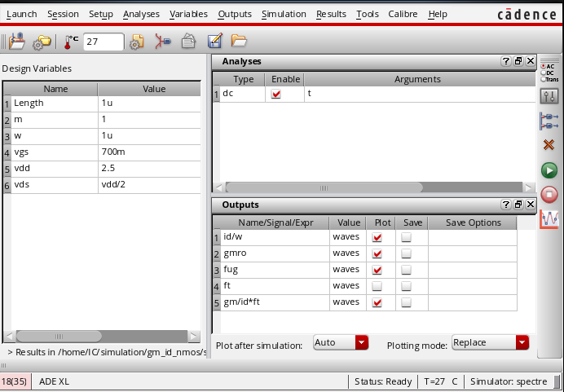564x392 pixels.
Task: Check Save for ft output
Action: click(x=406, y=286)
